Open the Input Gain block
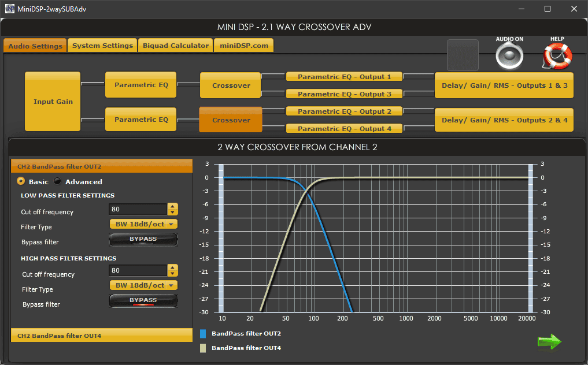Image resolution: width=588 pixels, height=365 pixels. tap(53, 102)
